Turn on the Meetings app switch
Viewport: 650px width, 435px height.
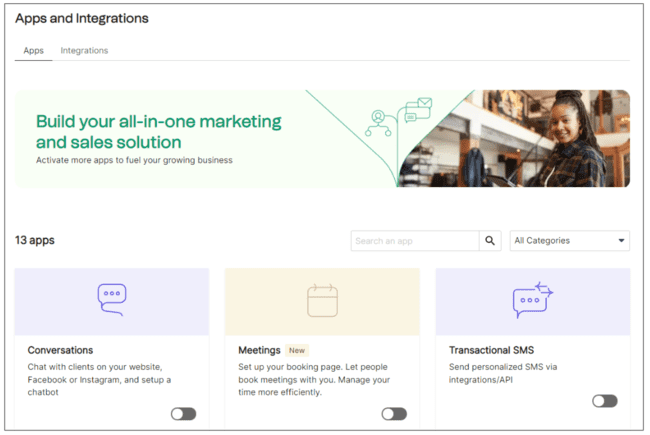click(394, 413)
